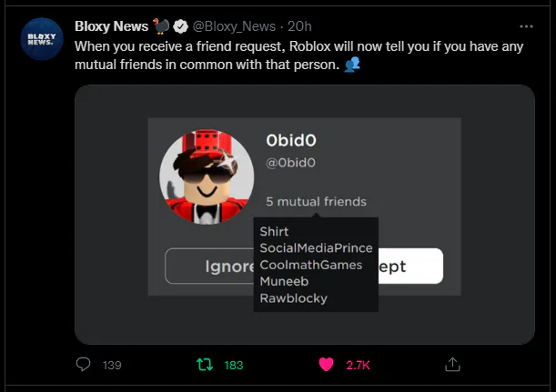
Task: Click the Bloxy News profile avatar
Action: click(x=41, y=39)
